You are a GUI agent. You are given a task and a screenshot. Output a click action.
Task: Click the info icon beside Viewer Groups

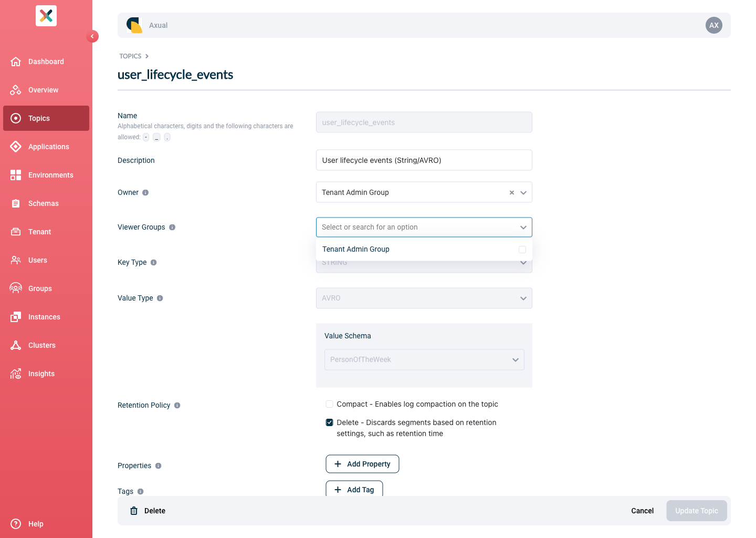click(x=172, y=227)
